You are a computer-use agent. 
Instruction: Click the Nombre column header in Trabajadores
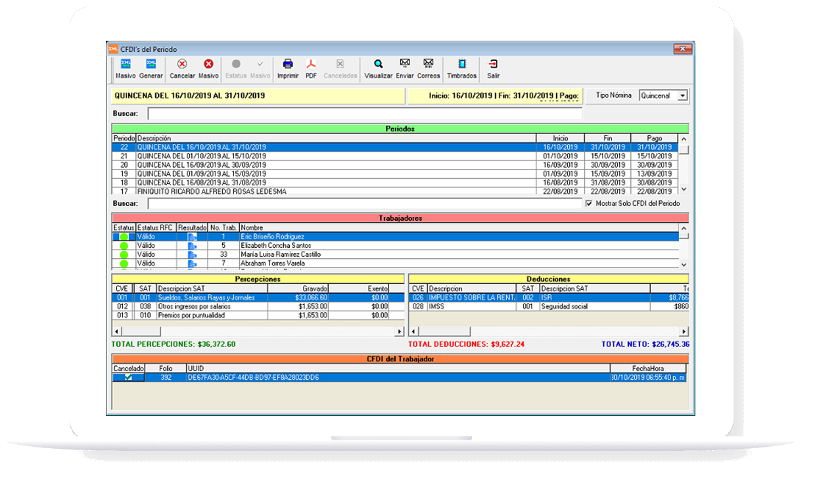coord(459,227)
